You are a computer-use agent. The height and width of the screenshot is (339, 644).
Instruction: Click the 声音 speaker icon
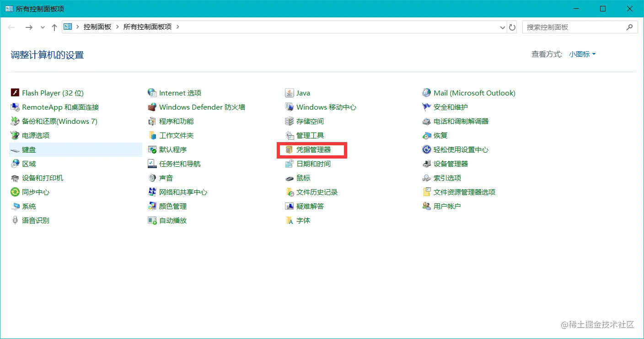tap(152, 178)
